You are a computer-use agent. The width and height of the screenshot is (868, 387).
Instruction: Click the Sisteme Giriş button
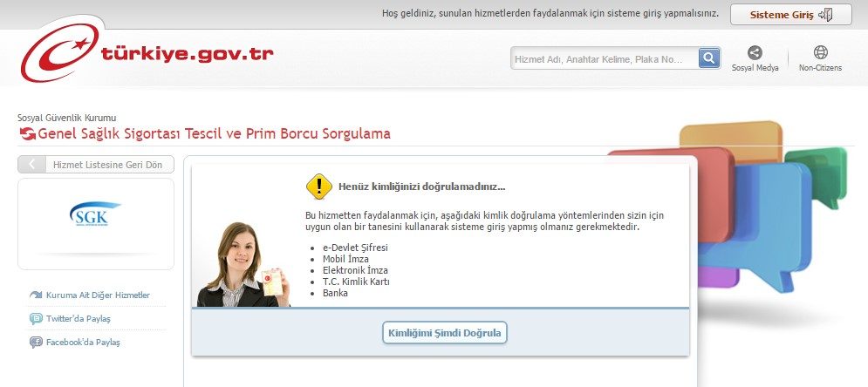(790, 15)
